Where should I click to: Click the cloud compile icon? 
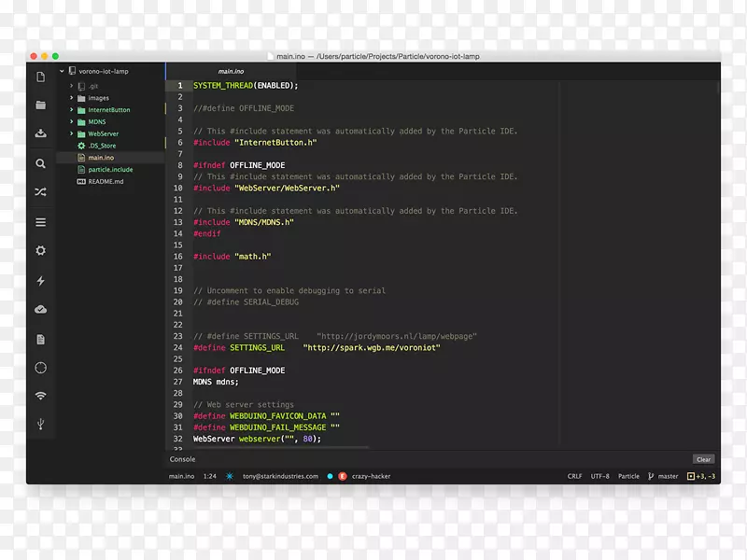(x=40, y=309)
